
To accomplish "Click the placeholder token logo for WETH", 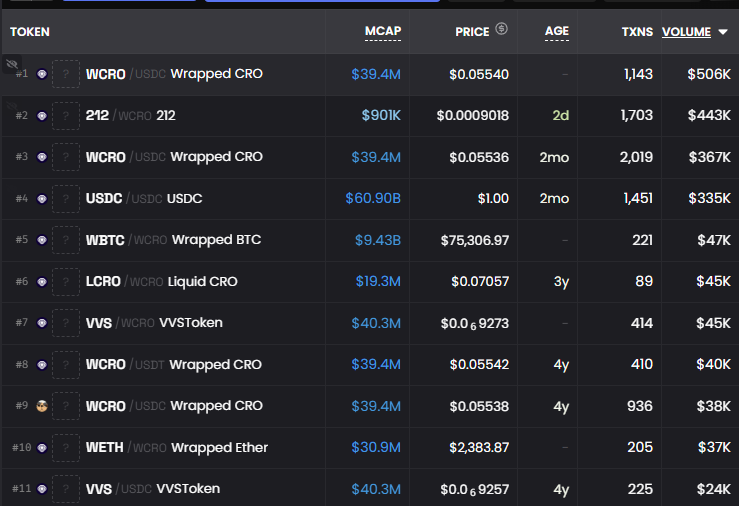I will pyautogui.click(x=66, y=448).
